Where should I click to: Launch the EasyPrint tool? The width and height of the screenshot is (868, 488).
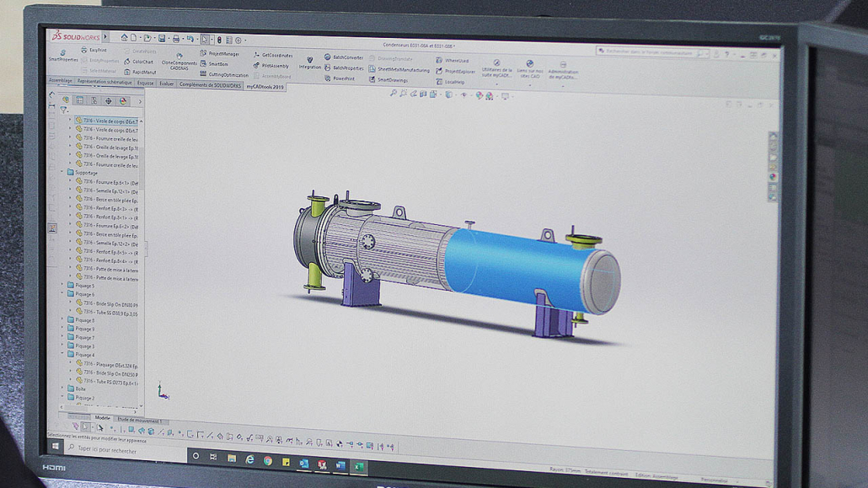(94, 50)
